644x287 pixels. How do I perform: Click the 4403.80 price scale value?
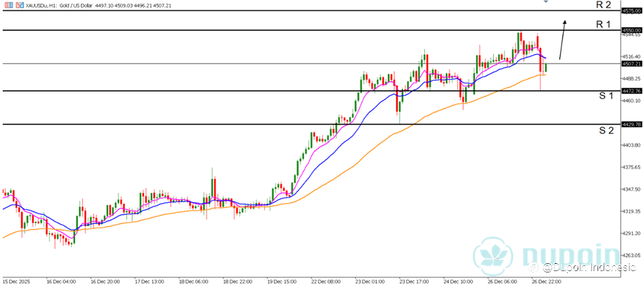point(632,144)
